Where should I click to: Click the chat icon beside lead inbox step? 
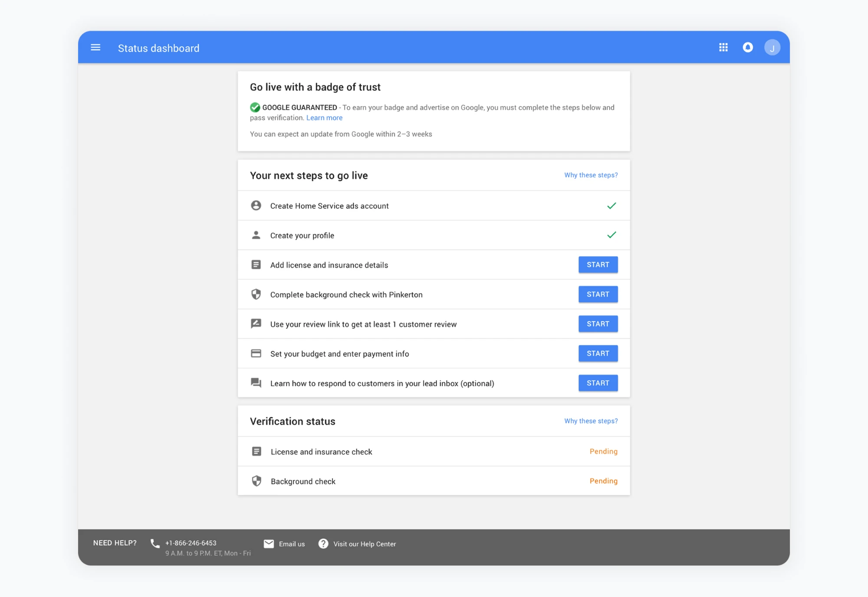coord(256,383)
